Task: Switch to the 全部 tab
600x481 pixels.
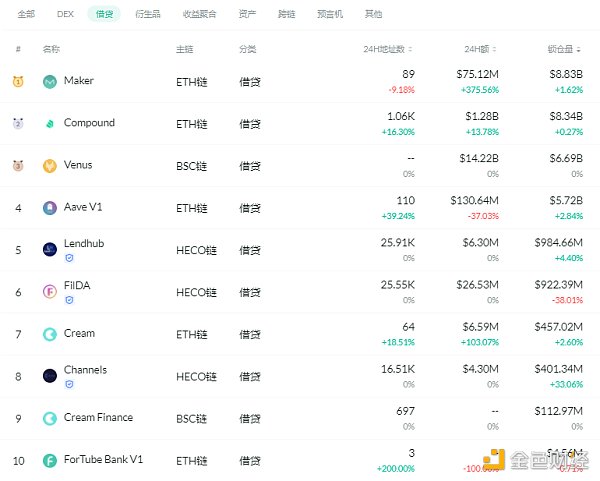Action: [x=26, y=15]
